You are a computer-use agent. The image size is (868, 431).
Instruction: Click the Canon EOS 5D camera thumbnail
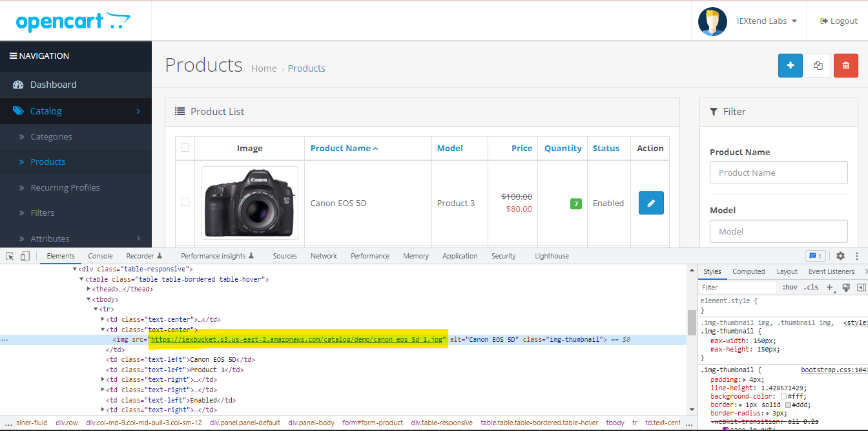point(250,203)
